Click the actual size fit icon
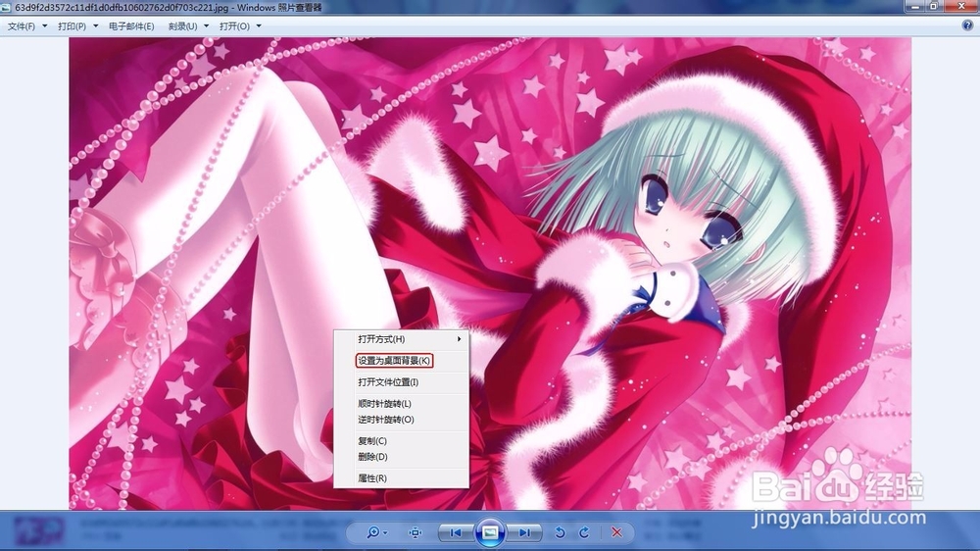 [x=415, y=532]
